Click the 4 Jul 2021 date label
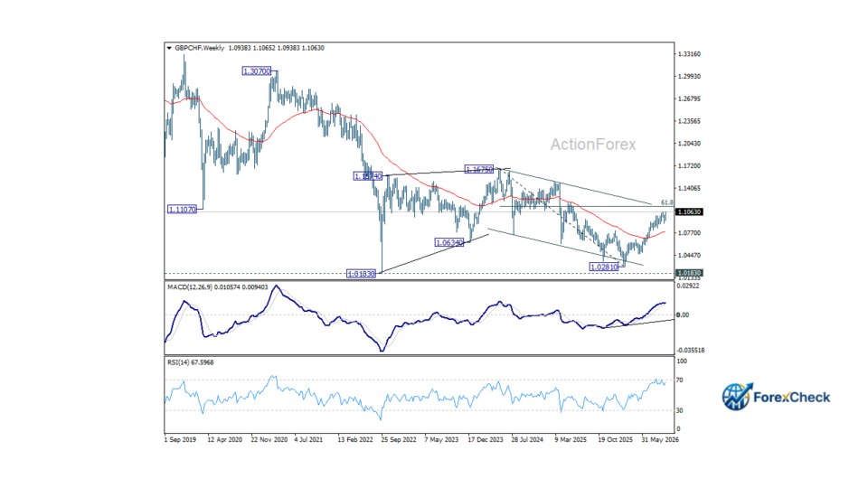Viewport: 868px width, 488px height. 309,440
